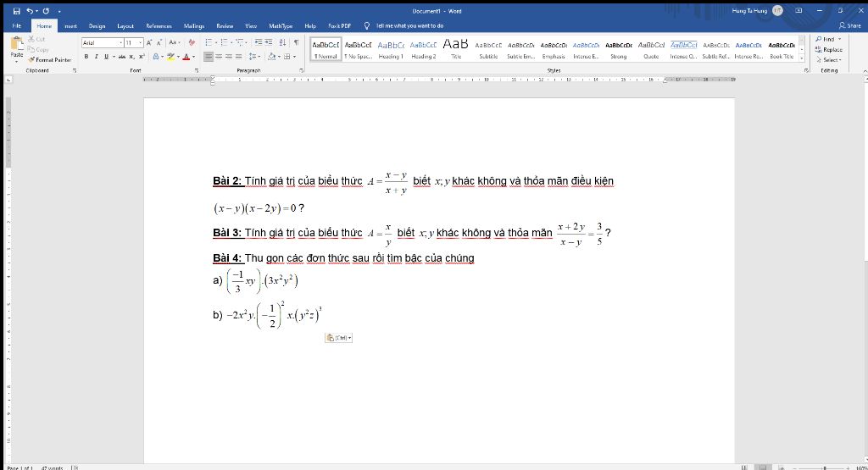The image size is (868, 470).
Task: Toggle Align Left paragraph alignment
Action: pyautogui.click(x=209, y=57)
